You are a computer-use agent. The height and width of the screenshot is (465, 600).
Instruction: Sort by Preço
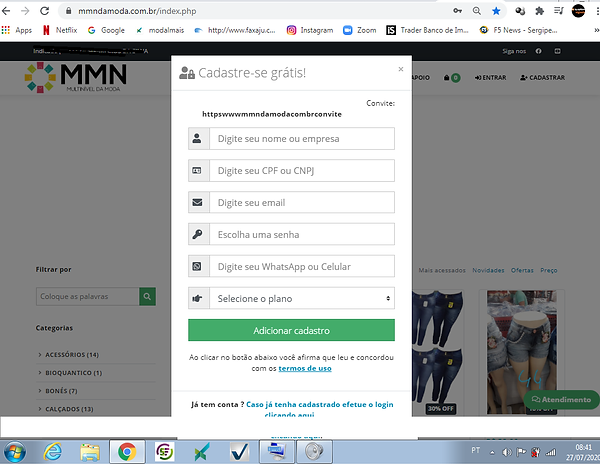pyautogui.click(x=549, y=270)
